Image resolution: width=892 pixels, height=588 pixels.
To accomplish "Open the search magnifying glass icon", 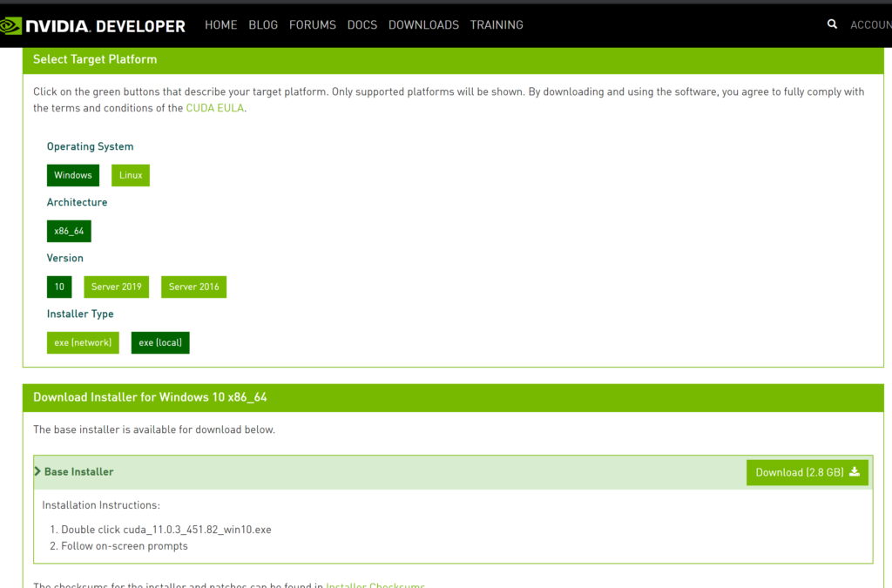I will (831, 24).
